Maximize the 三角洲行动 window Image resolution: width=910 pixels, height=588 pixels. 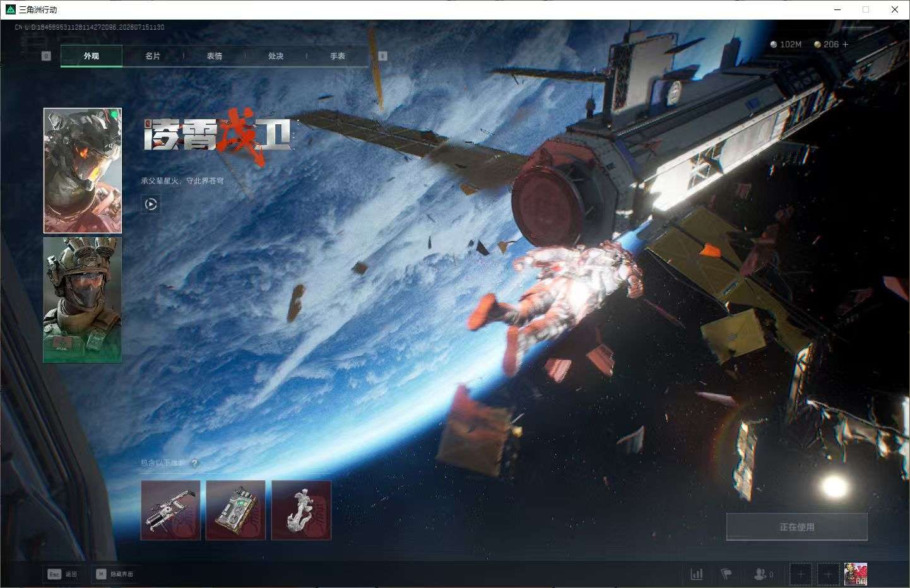866,9
